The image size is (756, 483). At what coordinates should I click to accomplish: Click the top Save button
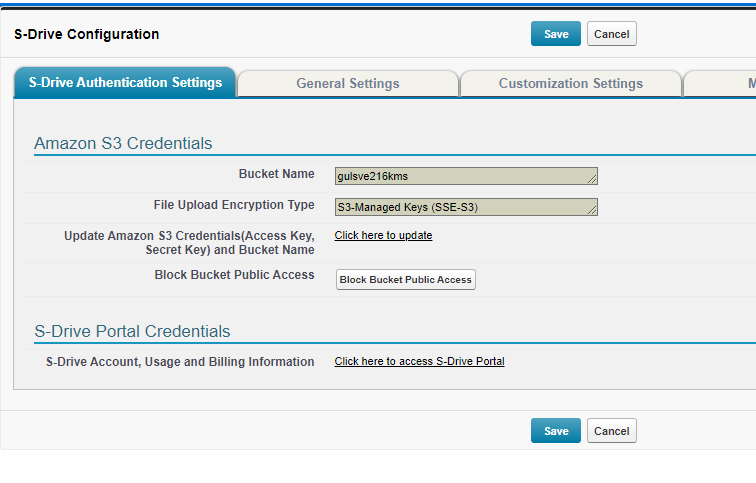(x=555, y=34)
